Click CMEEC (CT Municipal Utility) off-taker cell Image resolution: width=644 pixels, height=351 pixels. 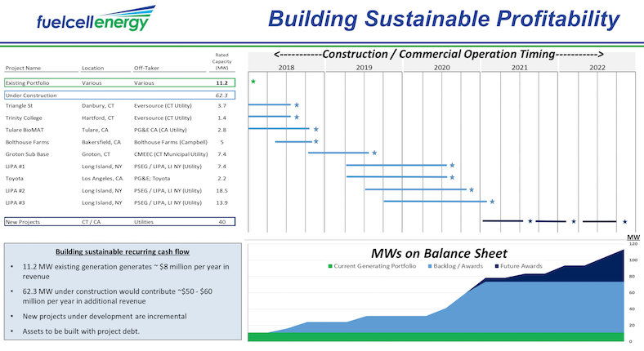(x=171, y=154)
